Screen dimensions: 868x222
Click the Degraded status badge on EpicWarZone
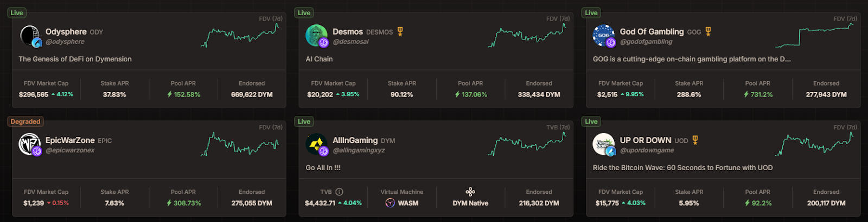25,121
